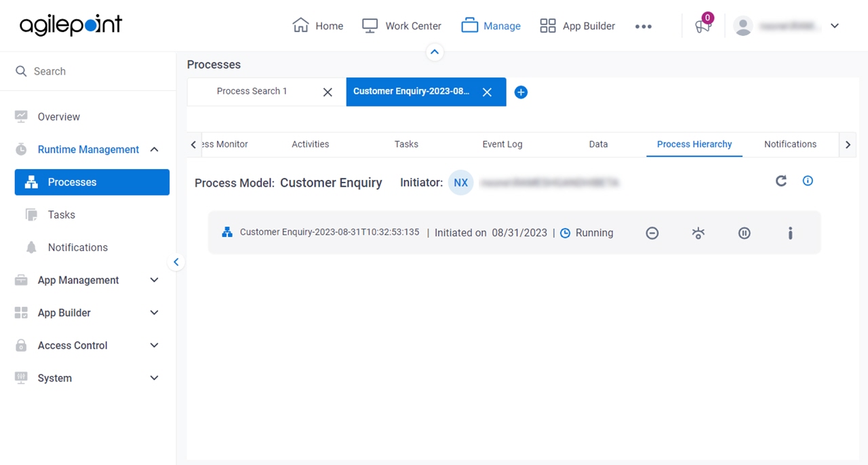This screenshot has height=465, width=868.
Task: Select Processes in the sidebar
Action: [x=92, y=182]
